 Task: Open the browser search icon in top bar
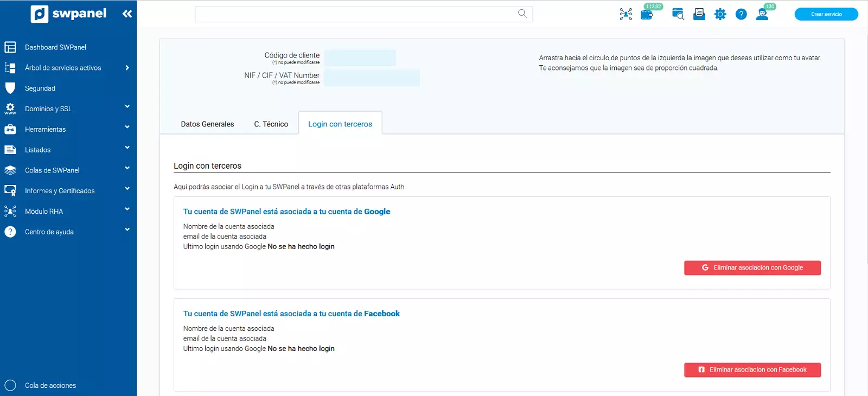coord(678,14)
